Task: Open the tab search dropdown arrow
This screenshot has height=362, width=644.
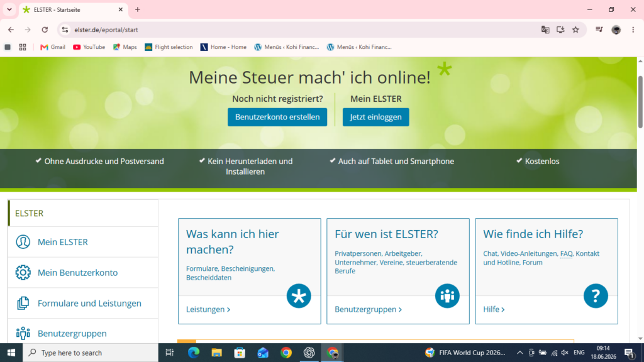Action: tap(9, 9)
